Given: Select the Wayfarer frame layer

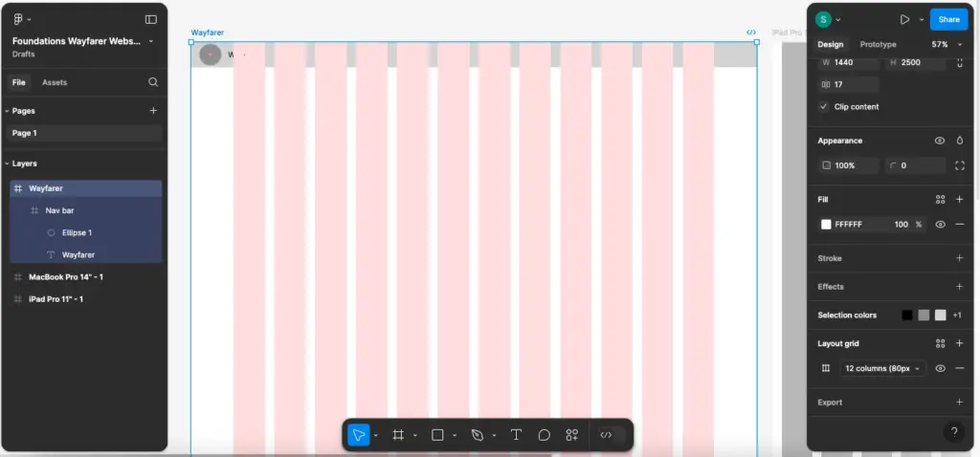Looking at the screenshot, I should click(85, 188).
